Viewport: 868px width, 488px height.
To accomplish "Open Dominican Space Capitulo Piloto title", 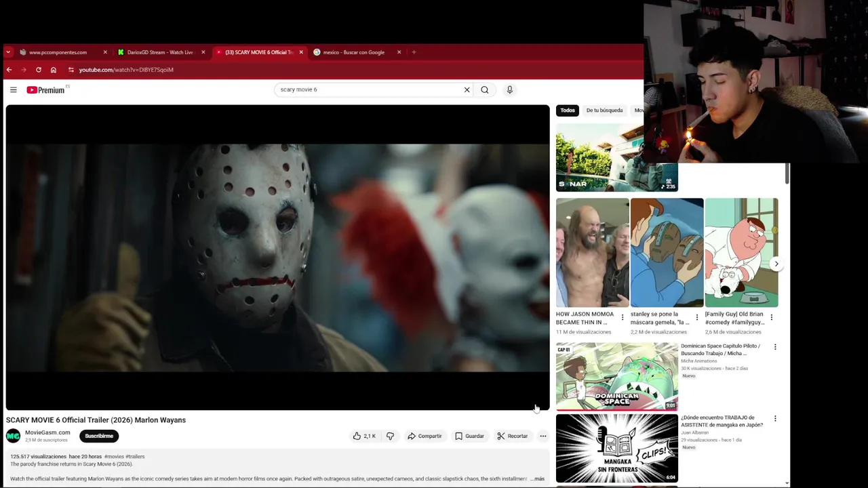I will (x=721, y=350).
